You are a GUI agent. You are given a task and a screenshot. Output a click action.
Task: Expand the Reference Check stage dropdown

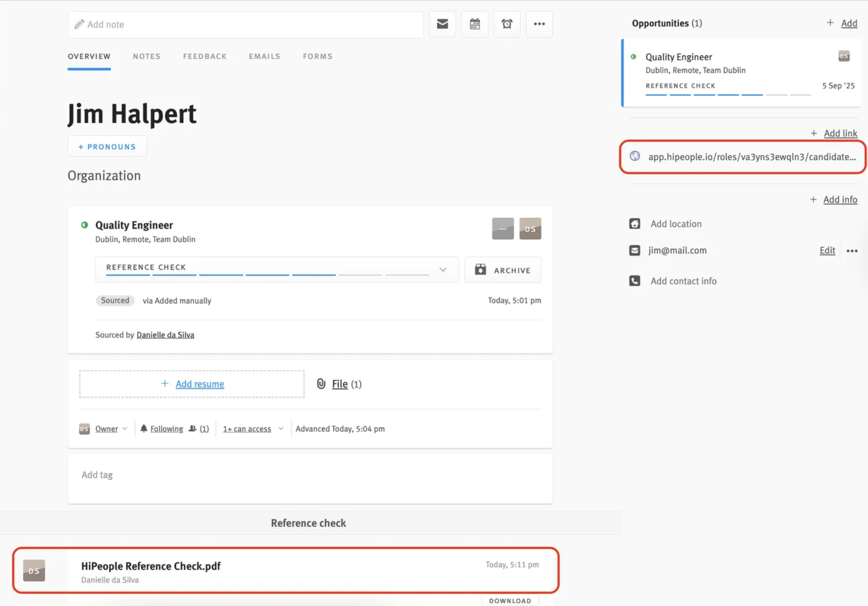(443, 270)
